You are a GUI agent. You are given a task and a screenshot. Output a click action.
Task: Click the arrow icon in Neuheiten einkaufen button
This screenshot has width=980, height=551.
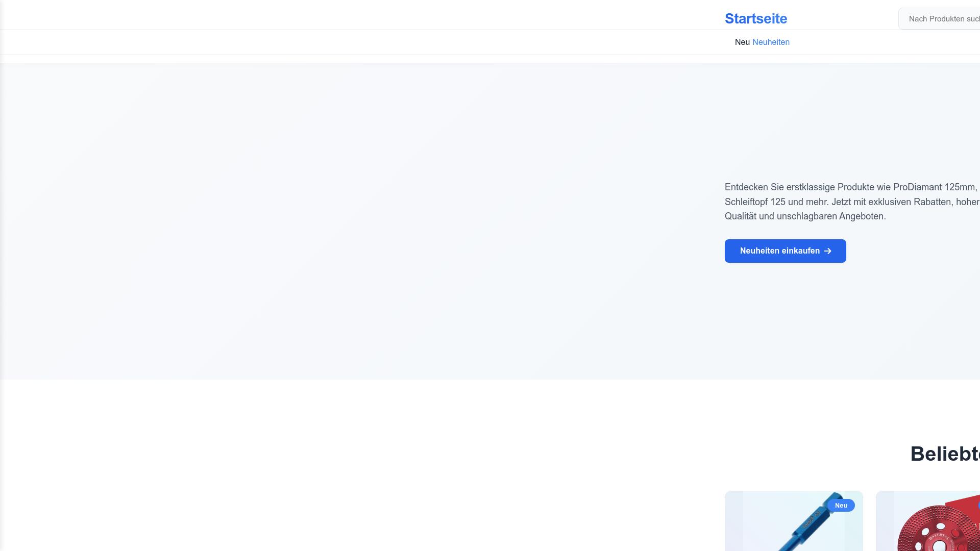[x=828, y=251]
